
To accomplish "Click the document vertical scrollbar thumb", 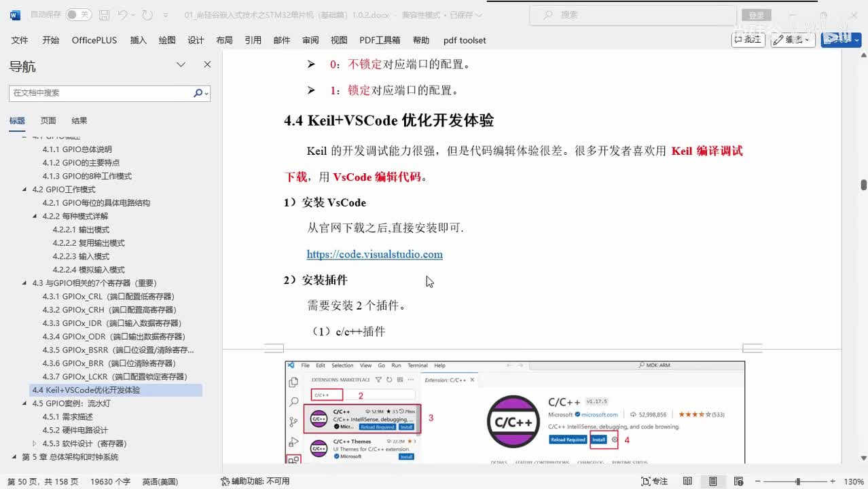I will pyautogui.click(x=863, y=185).
